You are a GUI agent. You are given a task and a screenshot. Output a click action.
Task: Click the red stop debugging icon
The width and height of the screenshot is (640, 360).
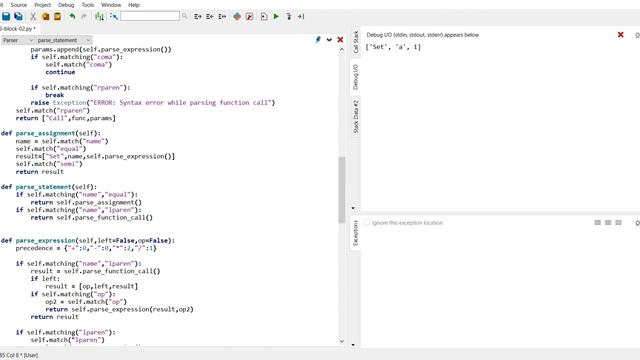(x=249, y=16)
